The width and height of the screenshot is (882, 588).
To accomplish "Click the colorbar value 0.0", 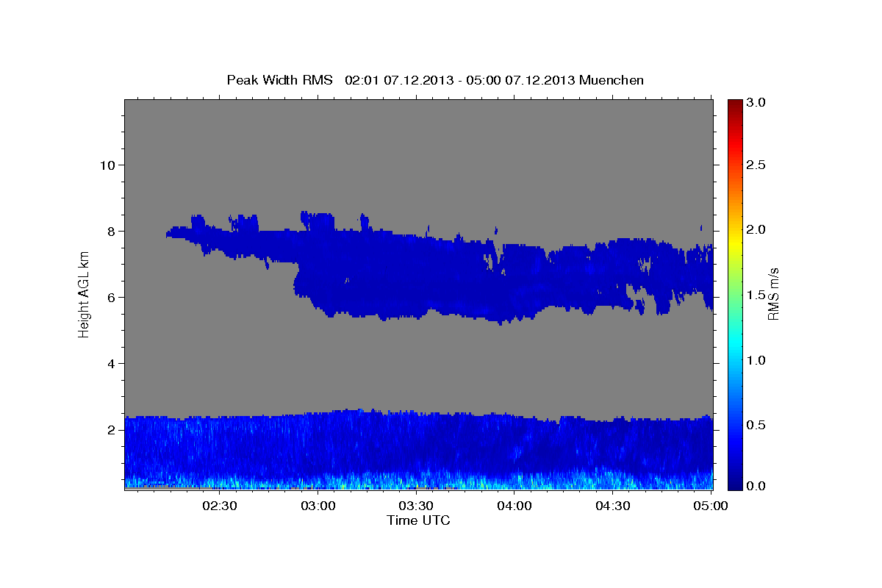I will (x=757, y=486).
